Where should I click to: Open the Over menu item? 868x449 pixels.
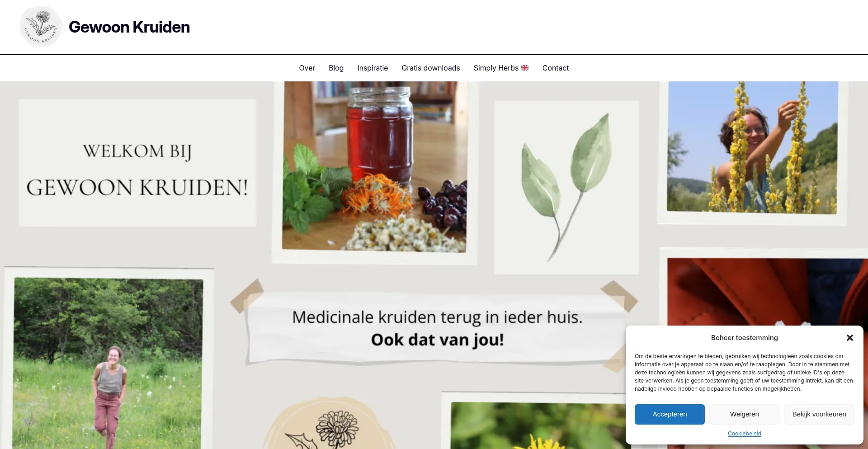(307, 68)
